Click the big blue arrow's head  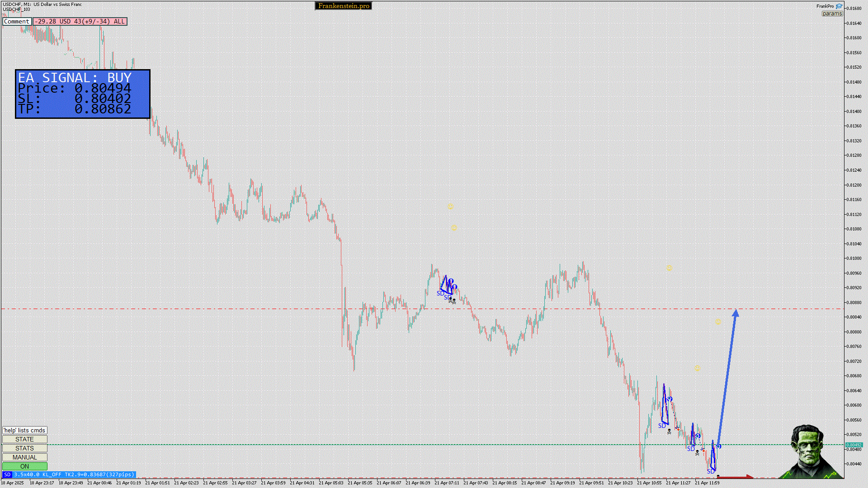pos(736,313)
